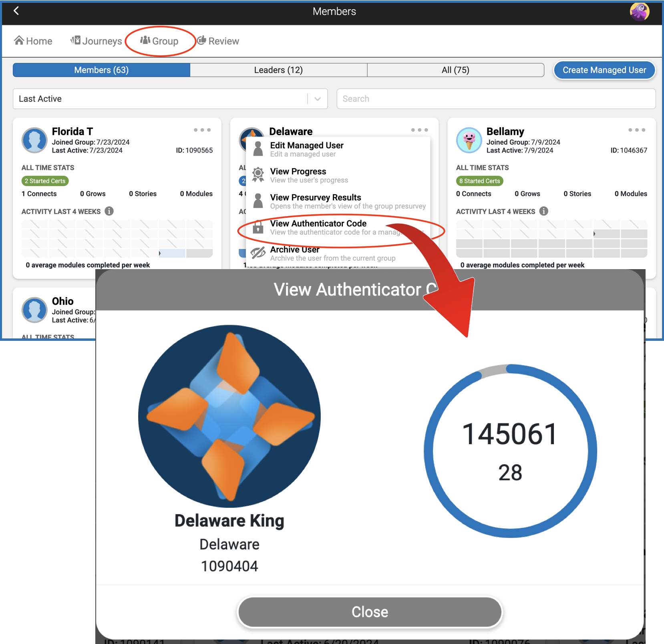Open the Journeys navigation item
Viewport: 664px width, 644px height.
[x=97, y=41]
